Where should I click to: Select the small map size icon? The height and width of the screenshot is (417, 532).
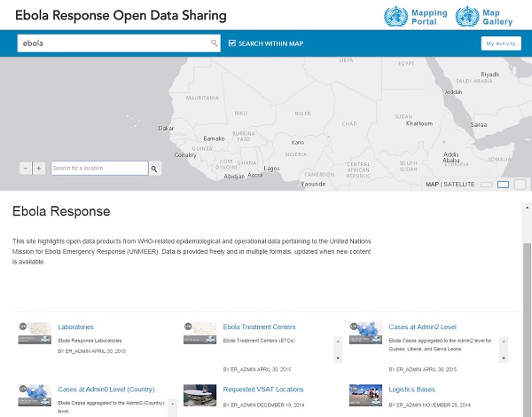pyautogui.click(x=485, y=185)
